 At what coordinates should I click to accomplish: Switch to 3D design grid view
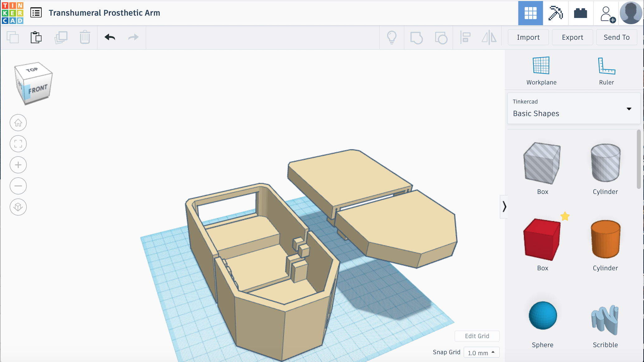[530, 13]
